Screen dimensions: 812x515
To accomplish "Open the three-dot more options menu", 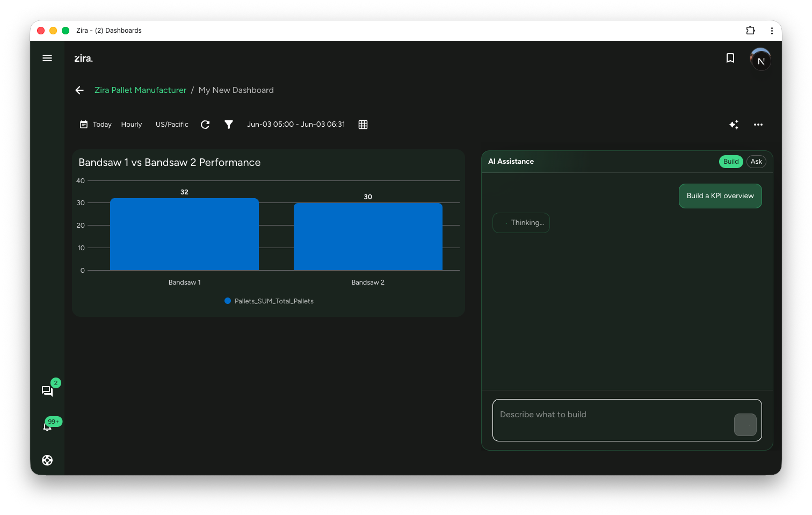I will [x=758, y=125].
